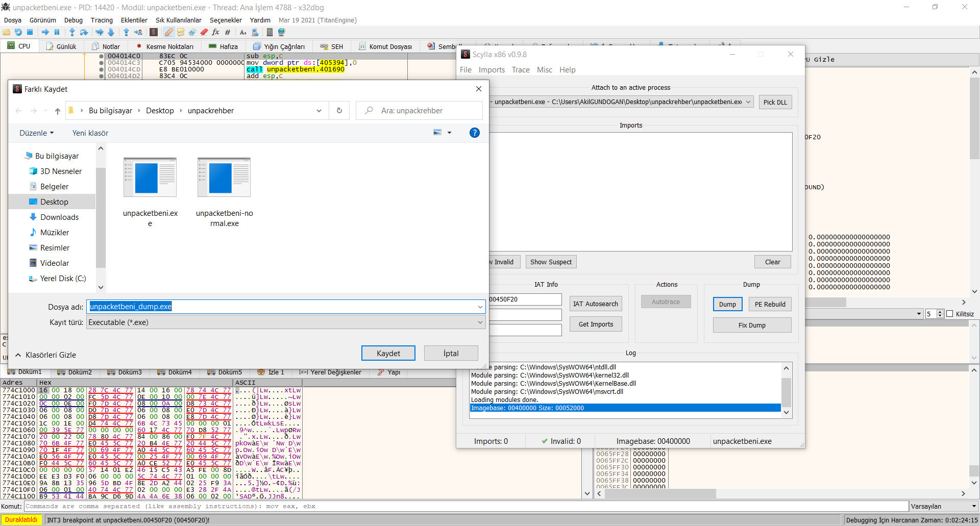Open the Düzenle dropdown menu
The width and height of the screenshot is (980, 526).
(36, 133)
